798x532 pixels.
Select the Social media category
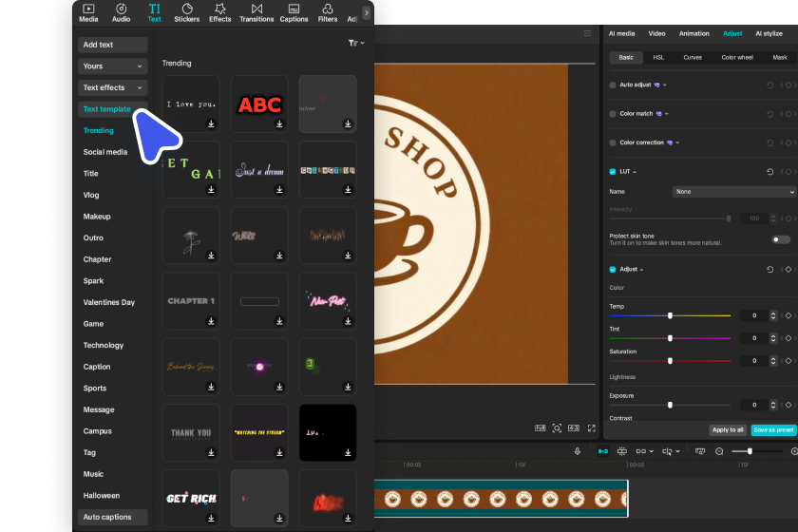(105, 152)
